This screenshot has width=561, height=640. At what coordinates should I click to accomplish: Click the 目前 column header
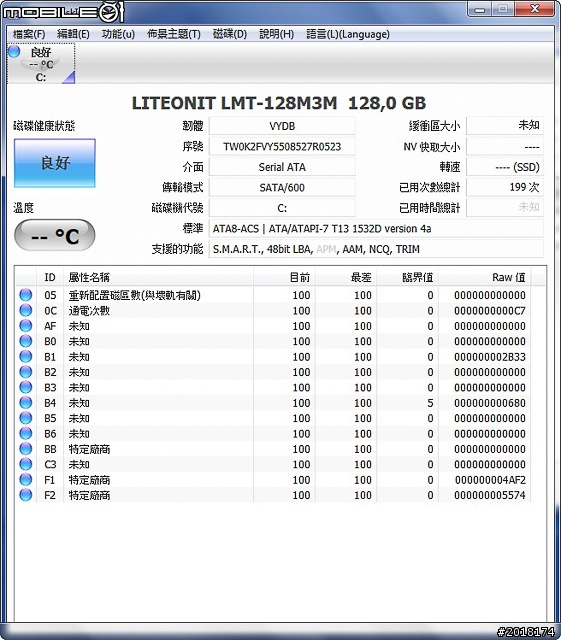[x=284, y=278]
